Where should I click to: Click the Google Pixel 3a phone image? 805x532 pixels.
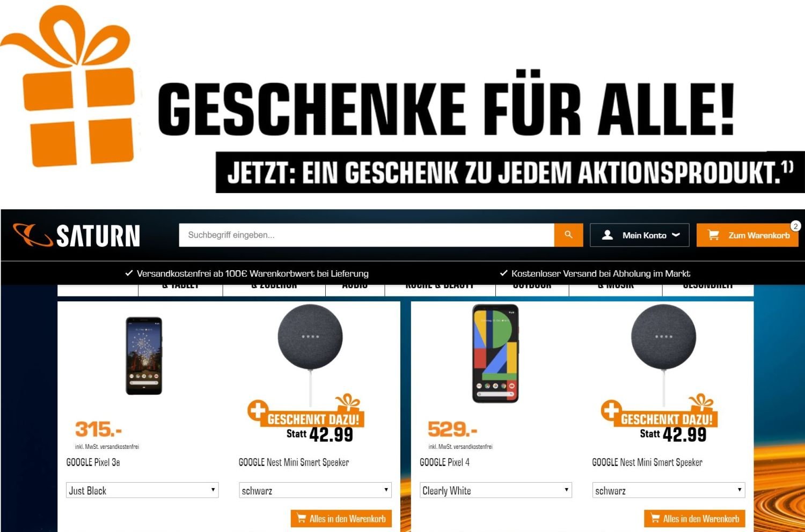click(x=144, y=356)
